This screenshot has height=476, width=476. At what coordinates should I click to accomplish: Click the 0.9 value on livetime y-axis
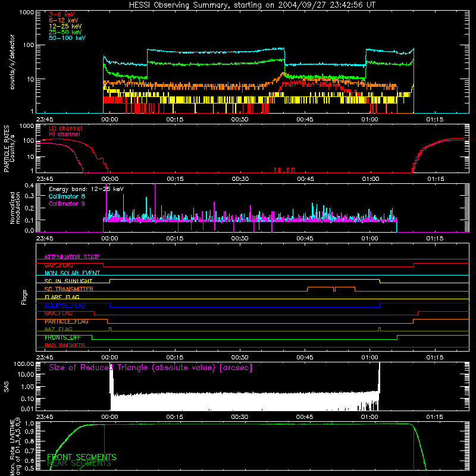(29, 430)
